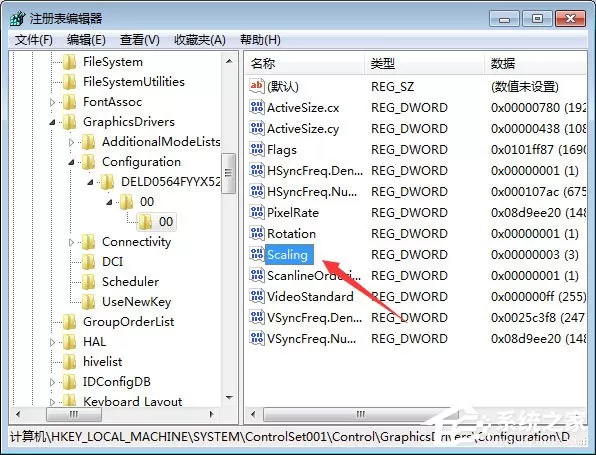The height and width of the screenshot is (455, 596).
Task: Click the DWORD icon beside ActiveSize.cx
Action: (257, 108)
